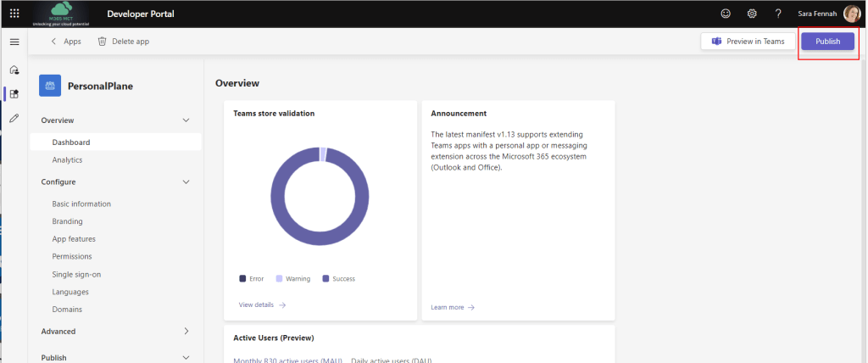Collapse the Configure section chevron
The image size is (868, 363).
coord(186,181)
